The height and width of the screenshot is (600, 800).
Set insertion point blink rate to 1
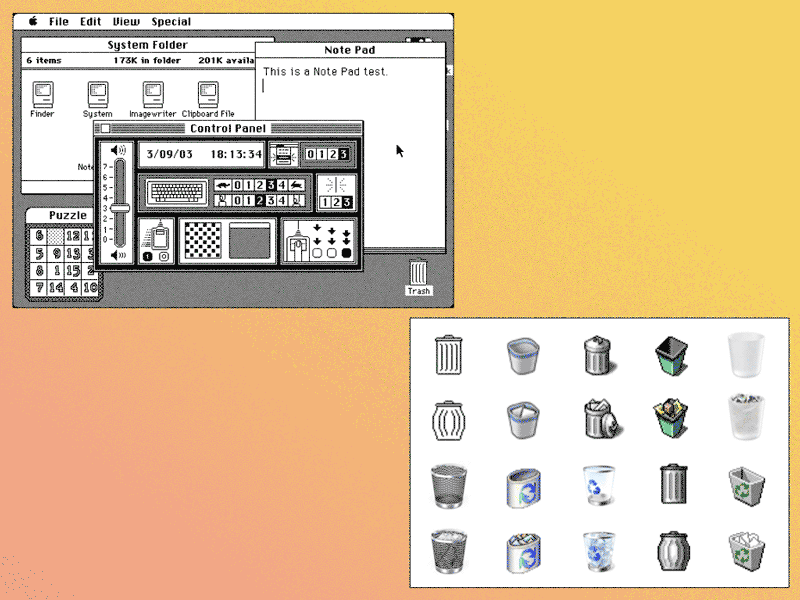pos(325,203)
